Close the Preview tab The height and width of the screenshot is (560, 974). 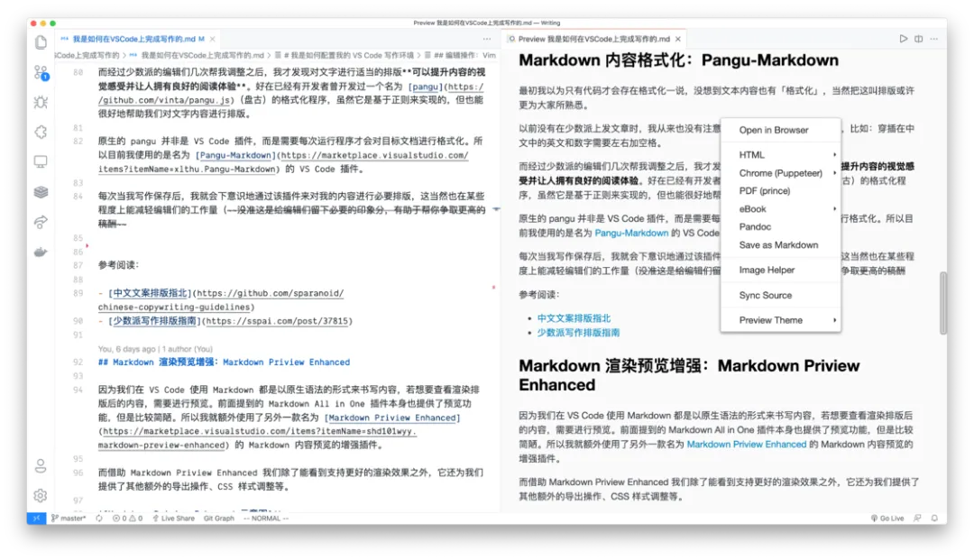click(677, 39)
